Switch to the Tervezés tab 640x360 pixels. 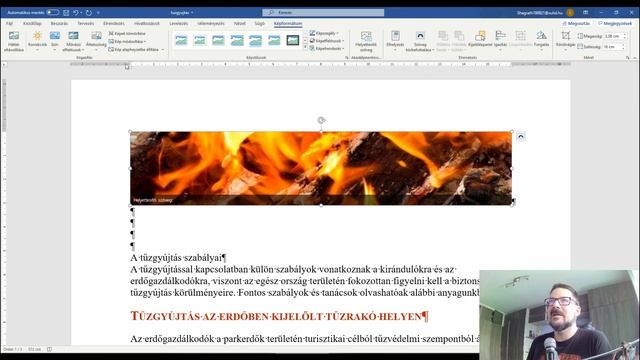point(86,24)
